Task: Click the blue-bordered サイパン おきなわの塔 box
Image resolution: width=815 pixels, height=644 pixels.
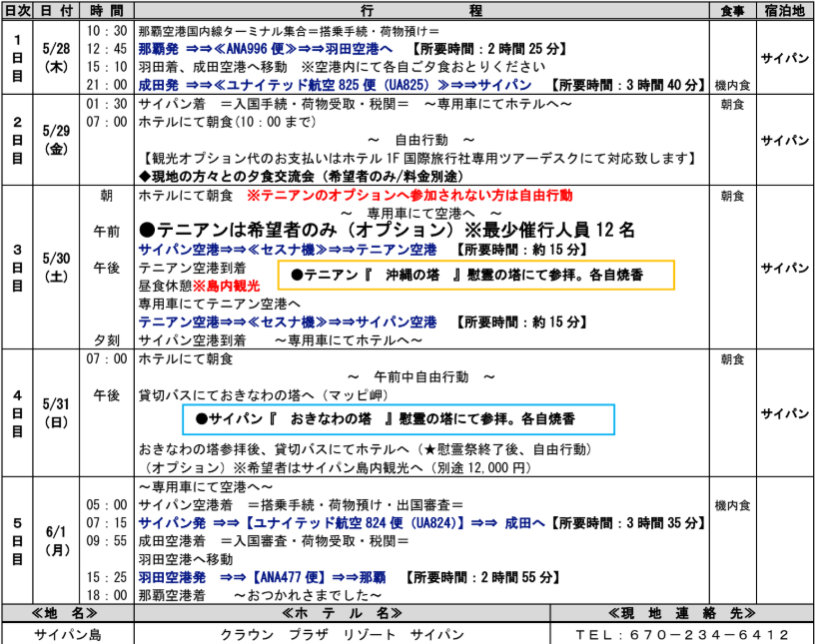Action: pos(398,419)
